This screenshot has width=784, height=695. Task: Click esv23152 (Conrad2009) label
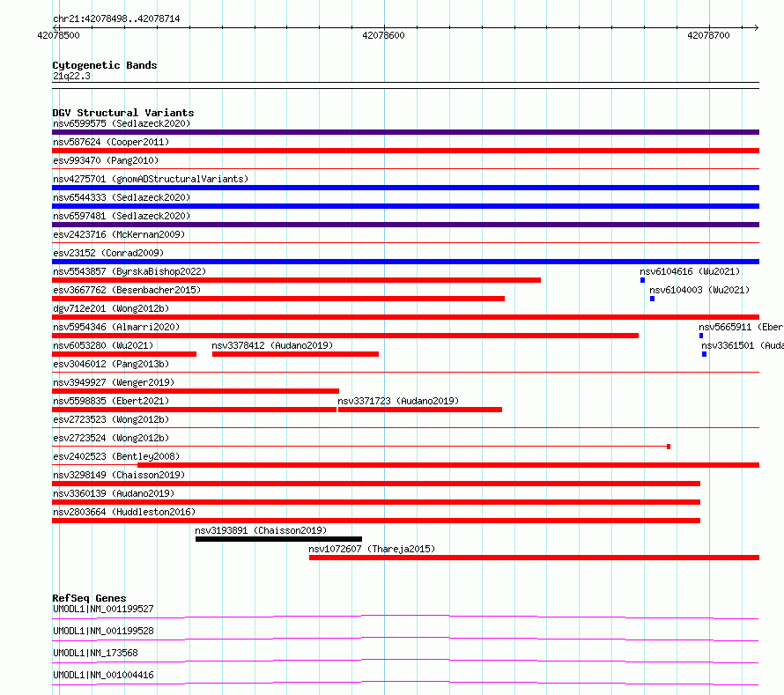pyautogui.click(x=108, y=253)
